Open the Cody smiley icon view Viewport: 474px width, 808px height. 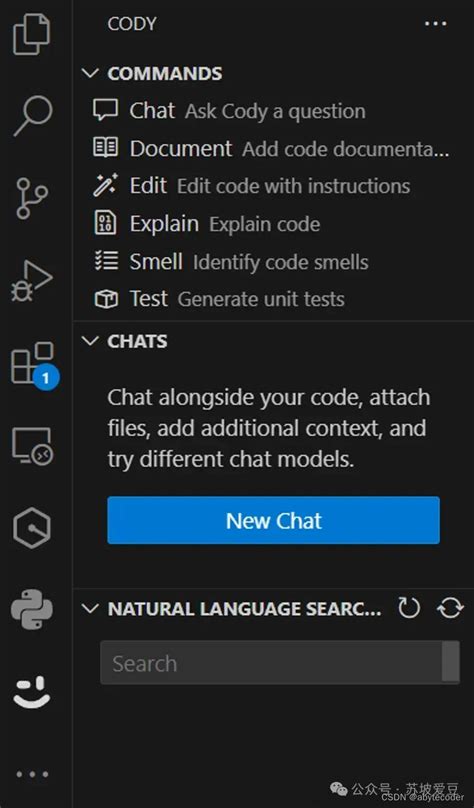pos(32,692)
